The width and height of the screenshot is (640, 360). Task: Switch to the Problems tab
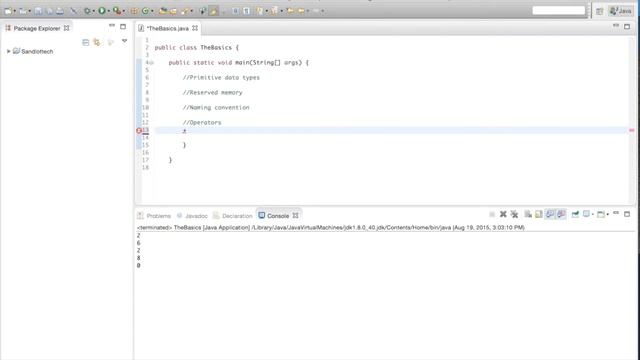[x=154, y=216]
